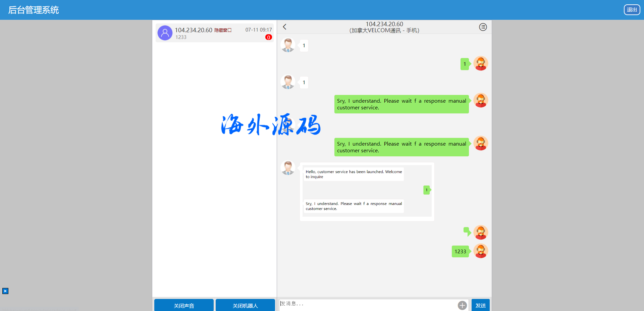644x311 pixels.
Task: Click the plus attachment icon
Action: click(x=462, y=305)
